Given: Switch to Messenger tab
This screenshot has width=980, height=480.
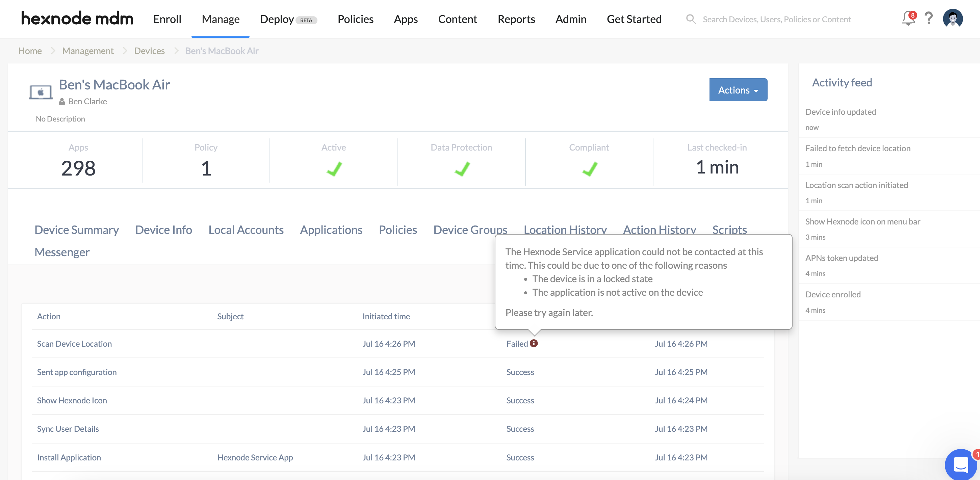Looking at the screenshot, I should coord(62,252).
